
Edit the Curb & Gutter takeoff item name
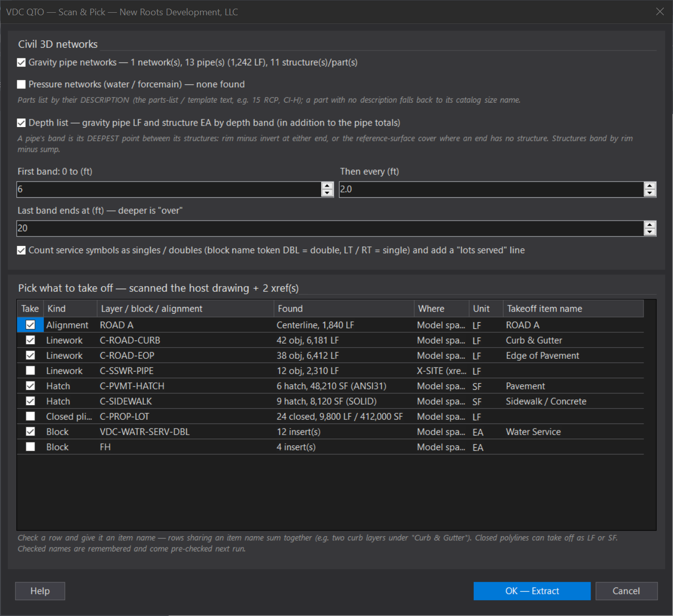pos(573,340)
